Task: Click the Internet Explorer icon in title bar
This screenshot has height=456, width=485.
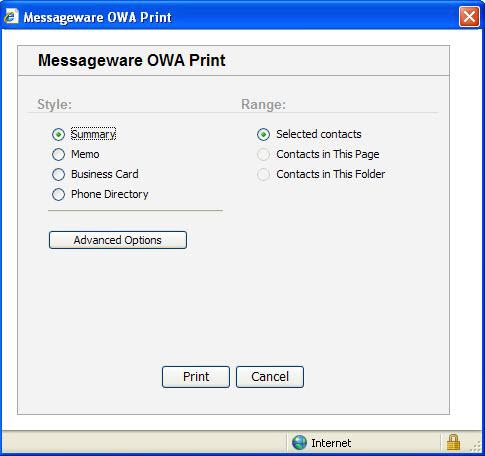Action: tap(11, 17)
